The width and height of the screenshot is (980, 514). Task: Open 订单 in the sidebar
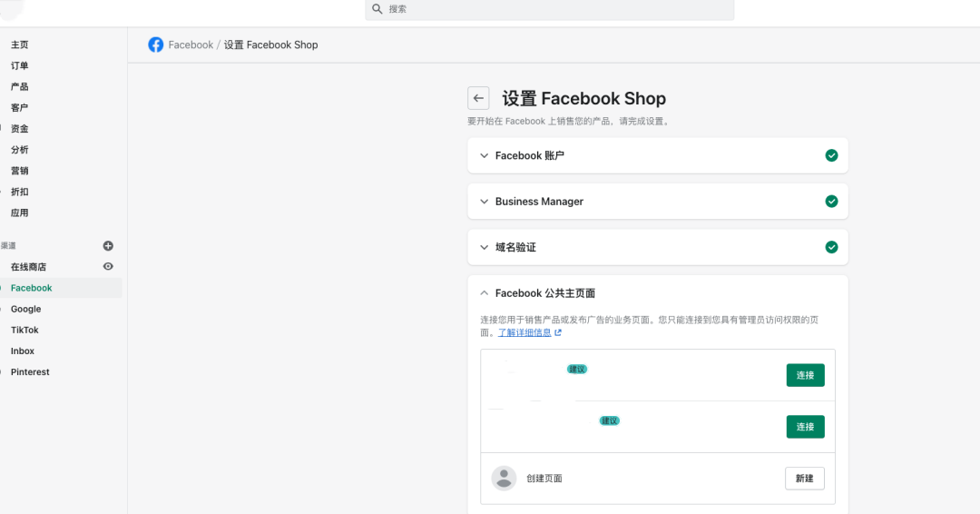19,65
